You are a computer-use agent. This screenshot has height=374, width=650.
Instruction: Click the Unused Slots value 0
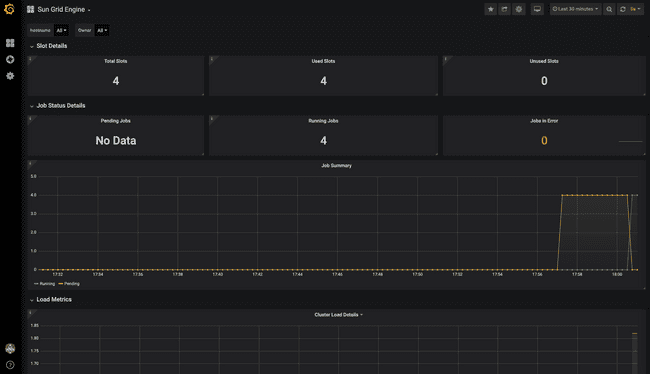coord(544,81)
